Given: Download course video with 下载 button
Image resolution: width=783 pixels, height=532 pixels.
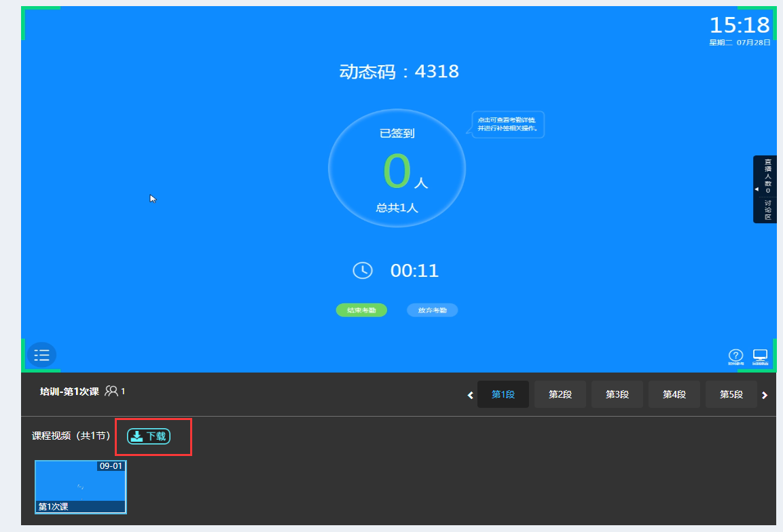Looking at the screenshot, I should pyautogui.click(x=149, y=436).
